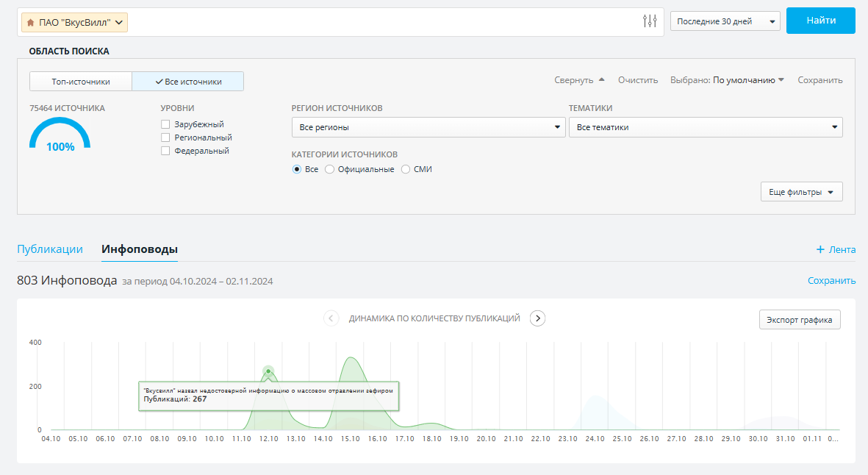Collapse the search area with Свернуть

coord(579,80)
